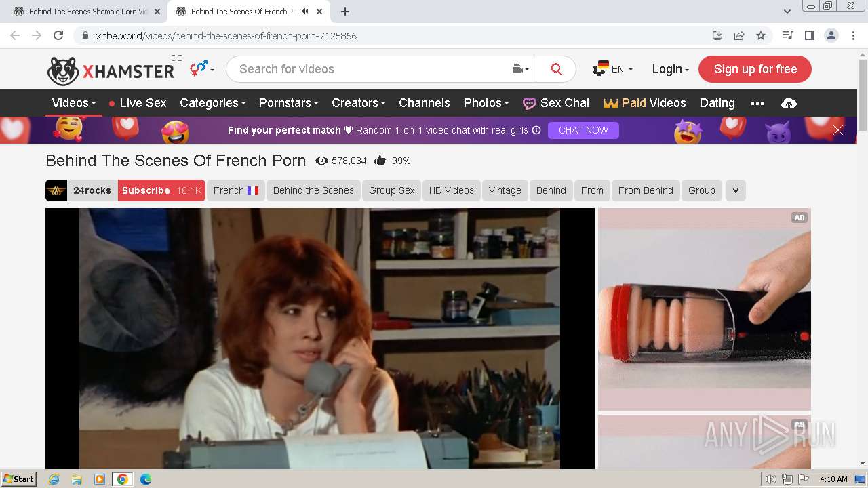
Task: Open Internet Explorer from the taskbar
Action: tap(54, 479)
